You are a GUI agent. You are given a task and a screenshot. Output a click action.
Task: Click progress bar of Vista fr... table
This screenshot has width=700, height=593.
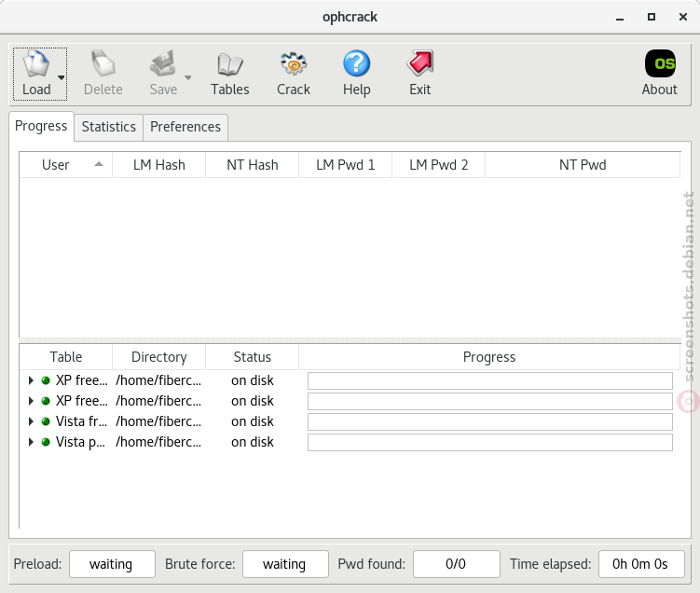click(x=490, y=422)
